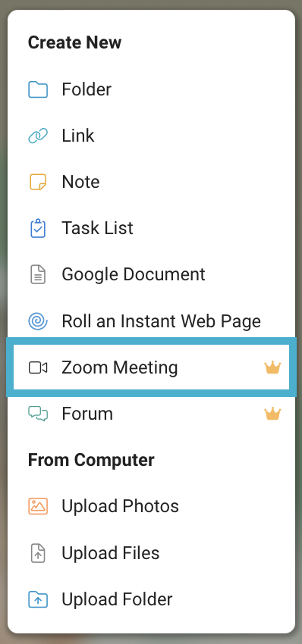Choose Upload Photos from computer

coord(151,506)
